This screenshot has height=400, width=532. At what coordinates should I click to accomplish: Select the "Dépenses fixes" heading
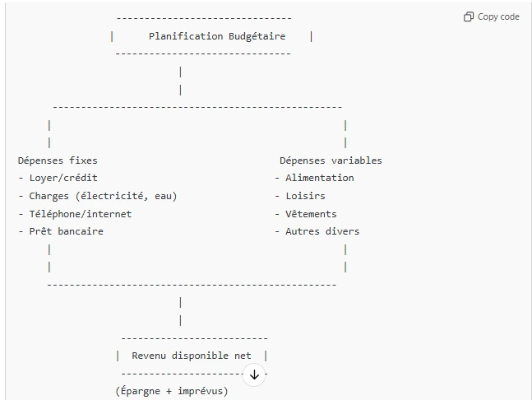click(58, 160)
